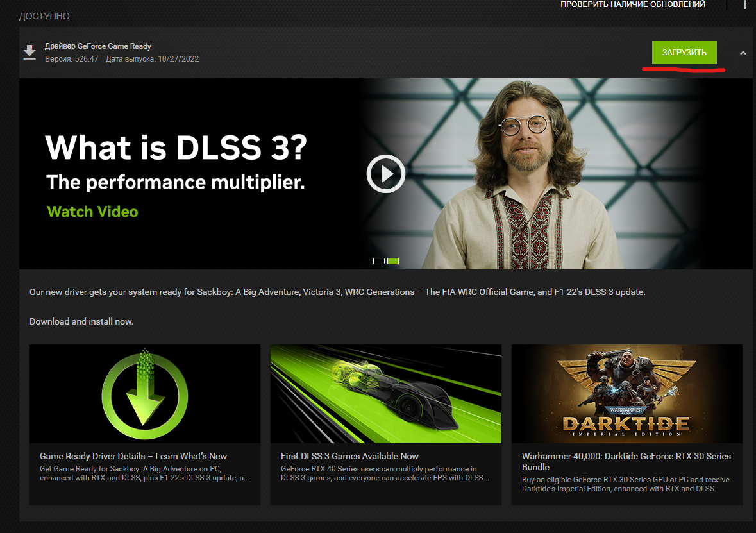Click 'What is DLSS 3?' banner headline
The image size is (756, 533).
click(176, 147)
